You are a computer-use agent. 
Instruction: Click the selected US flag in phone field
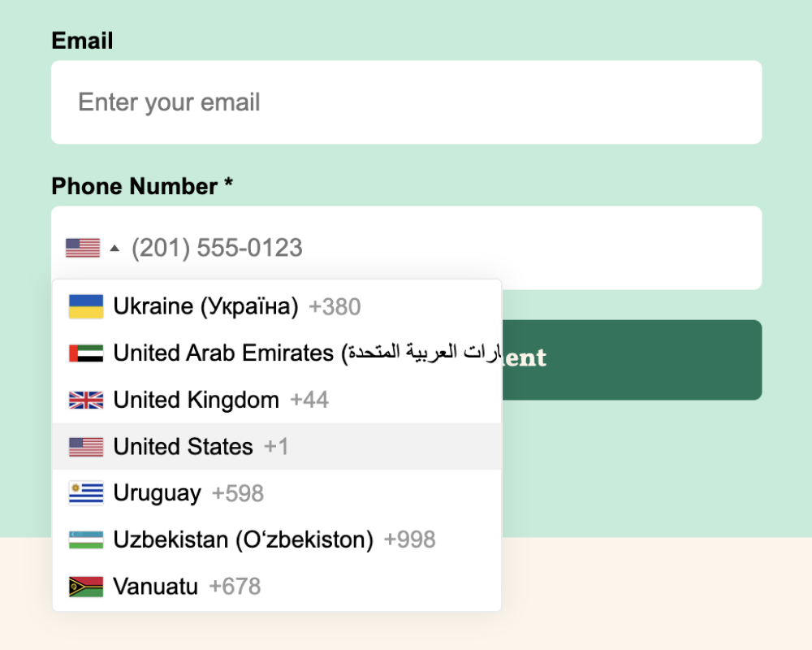[x=83, y=248]
